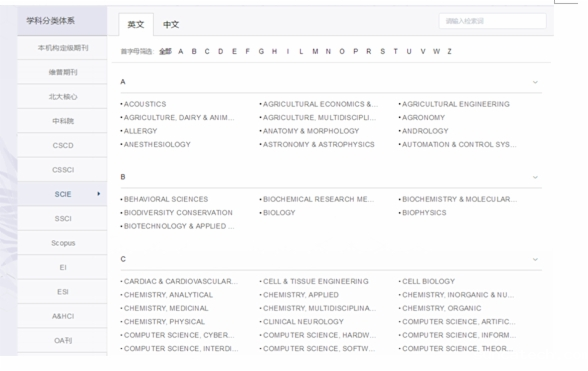588x371 pixels.
Task: Switch to the 中文 tab
Action: [x=171, y=25]
